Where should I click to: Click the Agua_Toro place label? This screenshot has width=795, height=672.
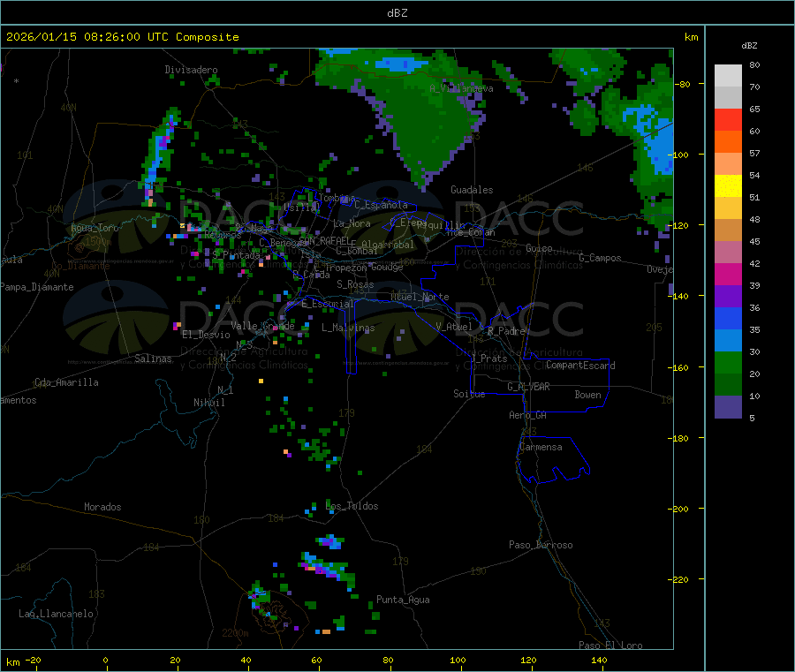point(95,228)
